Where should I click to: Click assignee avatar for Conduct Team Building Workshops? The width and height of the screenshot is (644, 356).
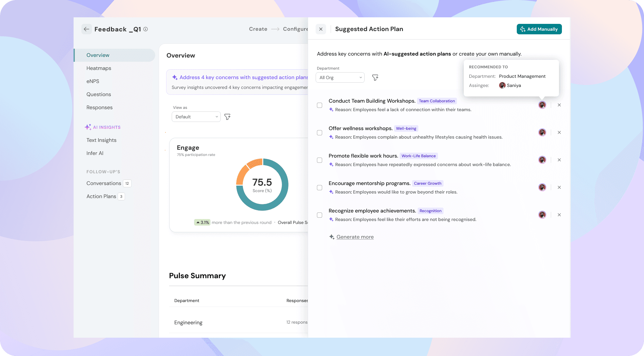tap(542, 105)
